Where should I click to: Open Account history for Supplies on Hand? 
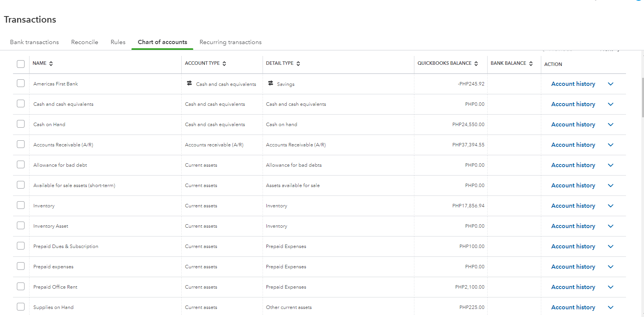point(573,307)
